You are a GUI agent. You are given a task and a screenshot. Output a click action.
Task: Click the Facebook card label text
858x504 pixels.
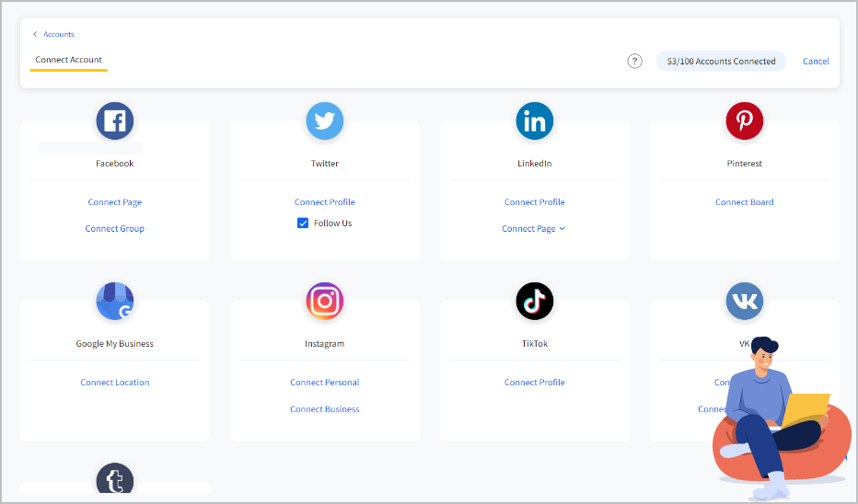pyautogui.click(x=115, y=164)
